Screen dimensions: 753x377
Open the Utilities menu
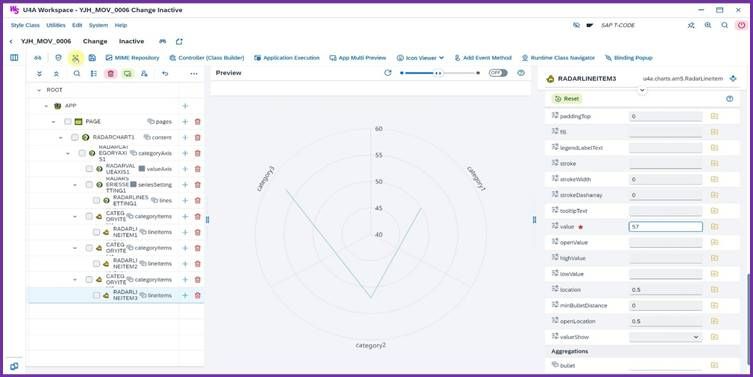click(56, 25)
